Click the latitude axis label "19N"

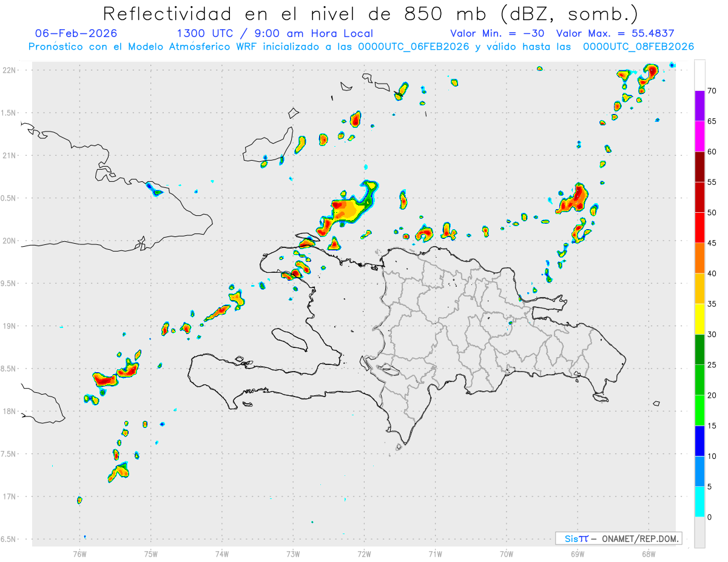pos(10,326)
